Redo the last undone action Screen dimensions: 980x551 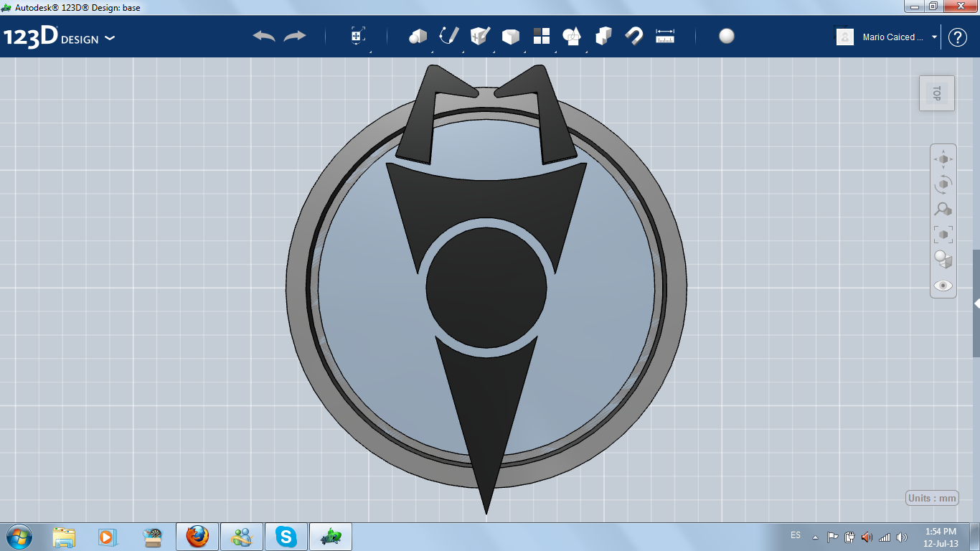click(295, 36)
